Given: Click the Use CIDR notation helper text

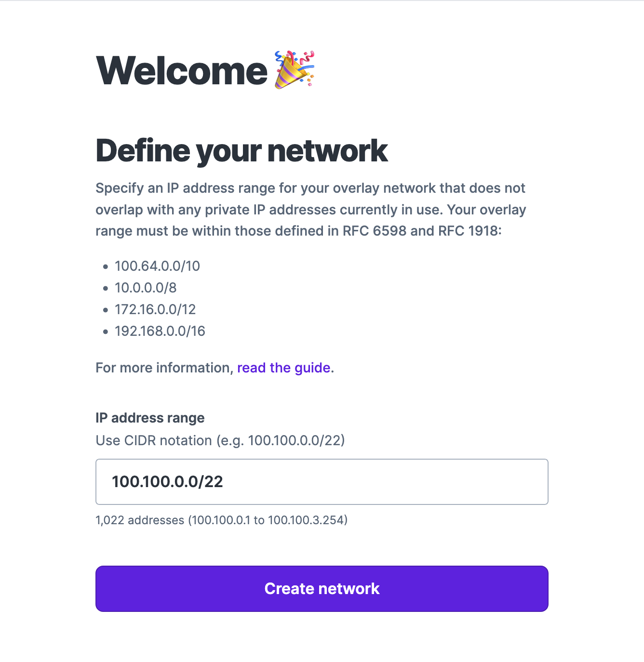Looking at the screenshot, I should click(x=220, y=440).
